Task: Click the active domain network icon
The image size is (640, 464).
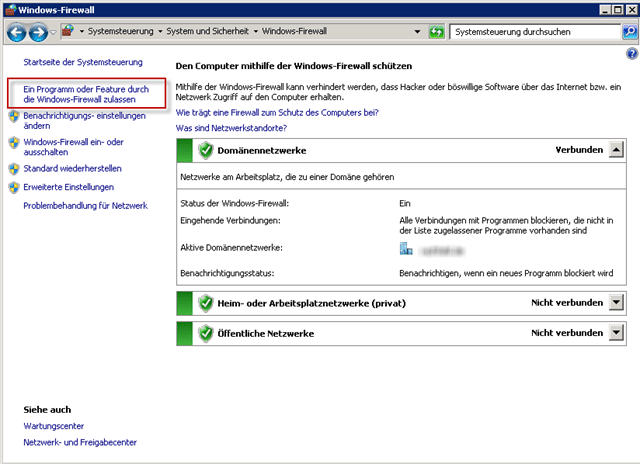Action: pyautogui.click(x=406, y=249)
